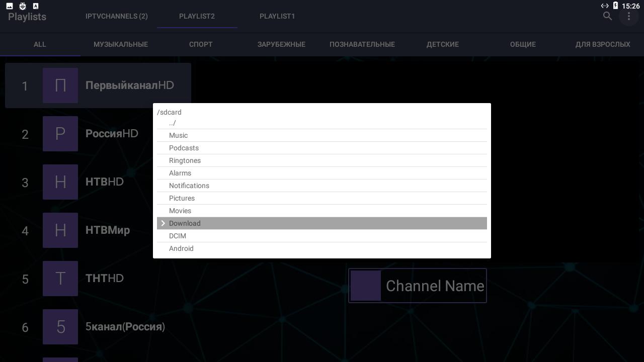
Task: Go up to parent directory ../
Action: pos(322,123)
